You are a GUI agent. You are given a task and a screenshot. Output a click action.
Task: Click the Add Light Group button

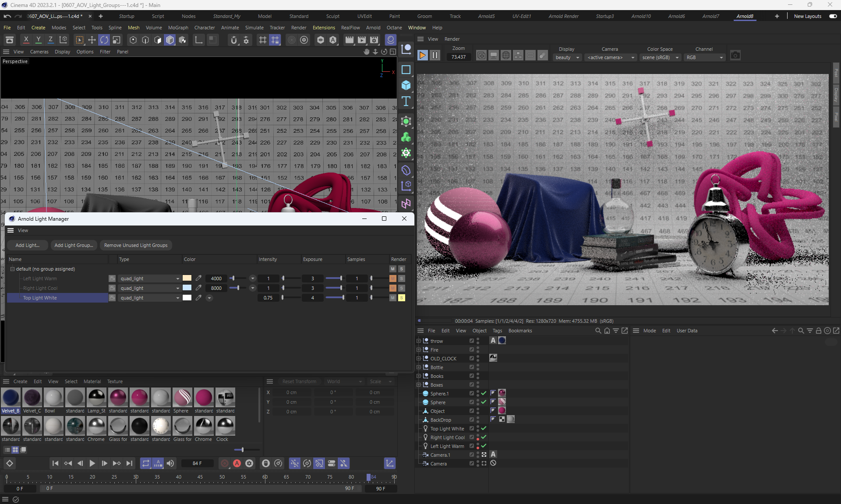click(74, 245)
